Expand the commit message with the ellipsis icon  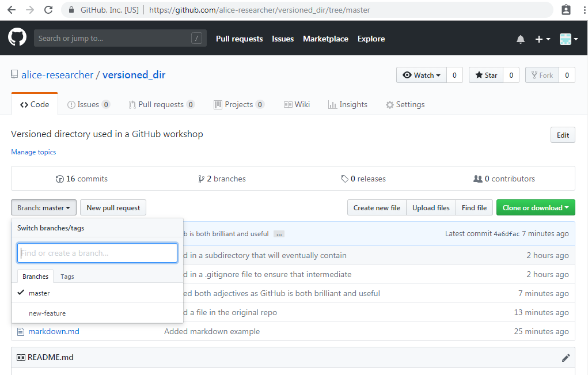click(x=279, y=233)
